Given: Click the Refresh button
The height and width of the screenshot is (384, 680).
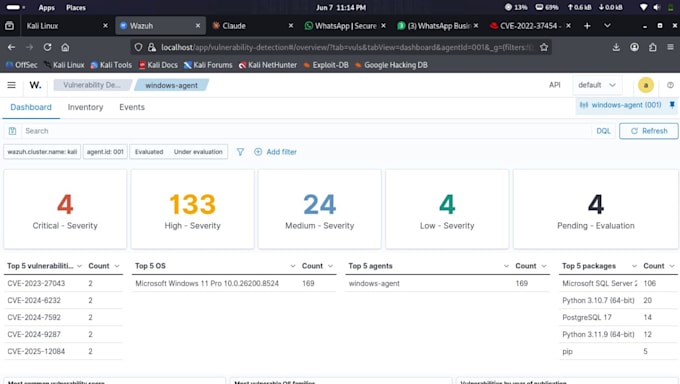Looking at the screenshot, I should (648, 131).
